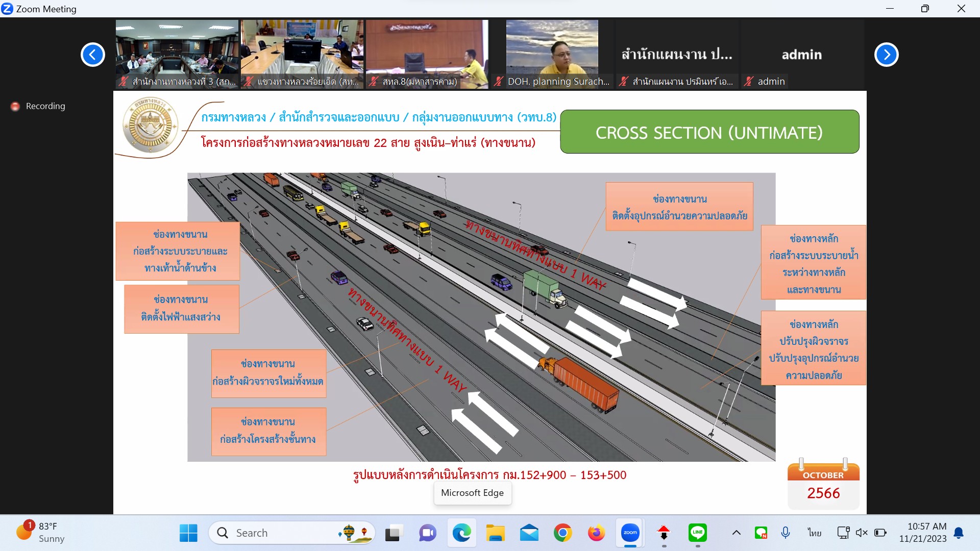Launch Microsoft Edge from the taskbar
Viewport: 980px width, 551px height.
[461, 533]
